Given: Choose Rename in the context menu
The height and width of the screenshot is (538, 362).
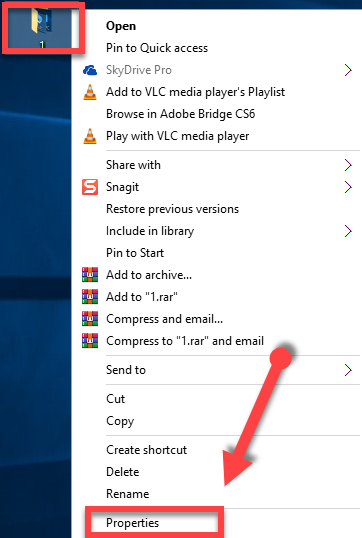Looking at the screenshot, I should [x=128, y=494].
